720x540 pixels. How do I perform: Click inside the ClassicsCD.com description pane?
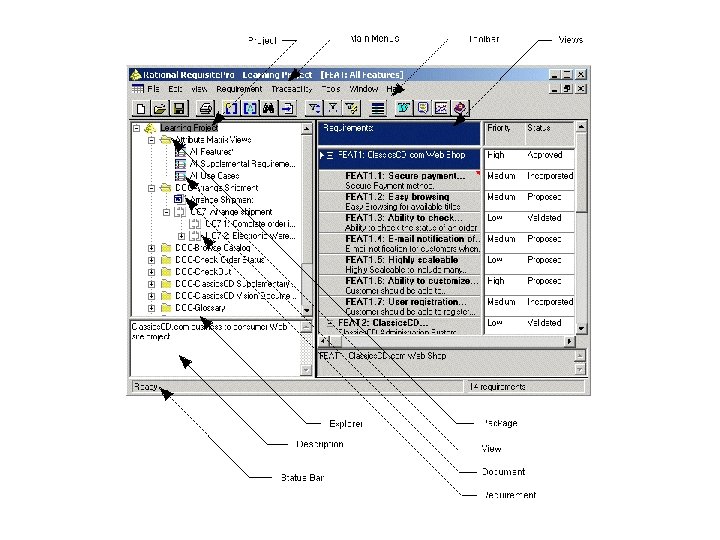[x=215, y=349]
